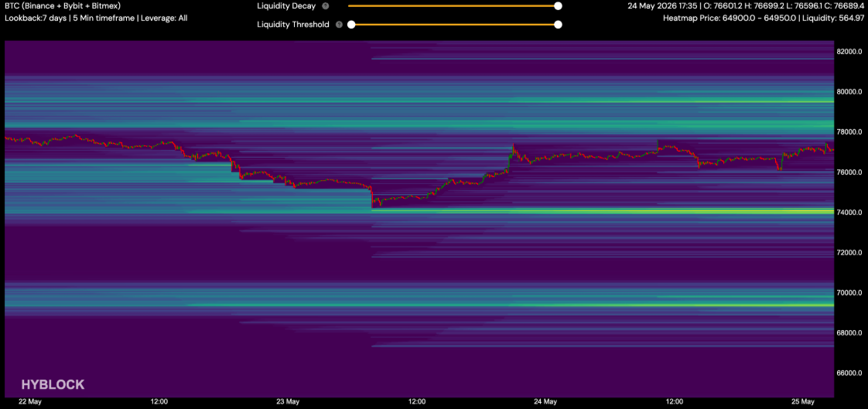Click the '24 May 2026 17:35' timestamp
This screenshot has height=409, width=868.
point(662,6)
